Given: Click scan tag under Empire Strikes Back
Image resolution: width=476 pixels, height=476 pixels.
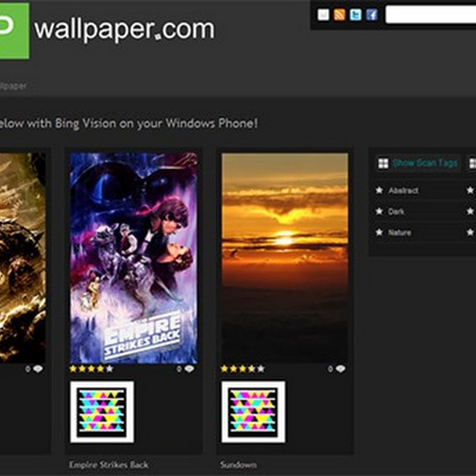Looking at the screenshot, I should click(x=102, y=412).
